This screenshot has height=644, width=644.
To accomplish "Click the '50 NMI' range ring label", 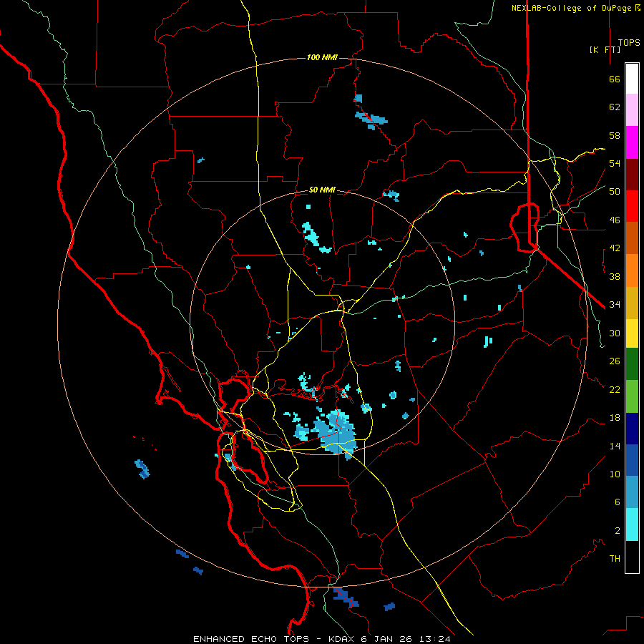I will pyautogui.click(x=323, y=190).
